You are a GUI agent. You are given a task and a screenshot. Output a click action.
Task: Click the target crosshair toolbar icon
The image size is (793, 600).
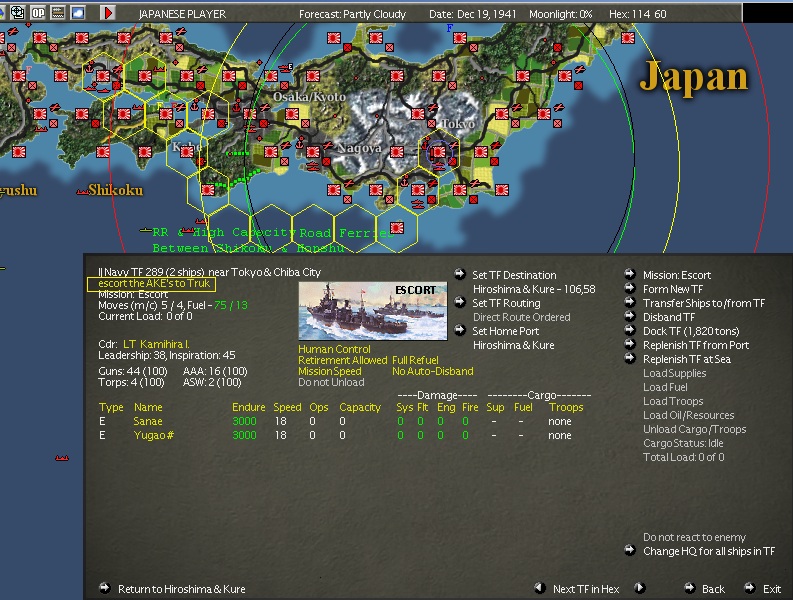click(17, 12)
